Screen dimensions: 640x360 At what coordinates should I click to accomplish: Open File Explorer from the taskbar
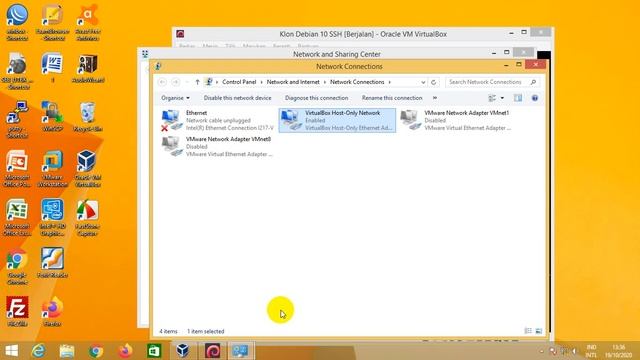point(67,351)
